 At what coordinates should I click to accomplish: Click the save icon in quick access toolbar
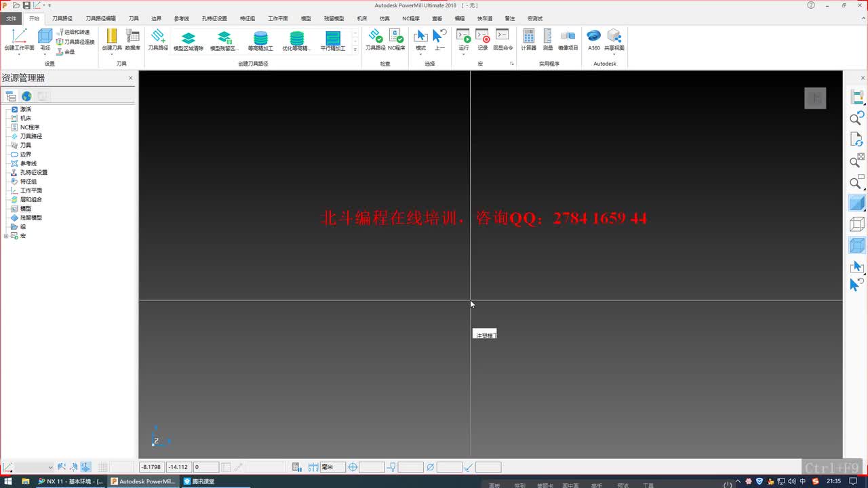[26, 5]
